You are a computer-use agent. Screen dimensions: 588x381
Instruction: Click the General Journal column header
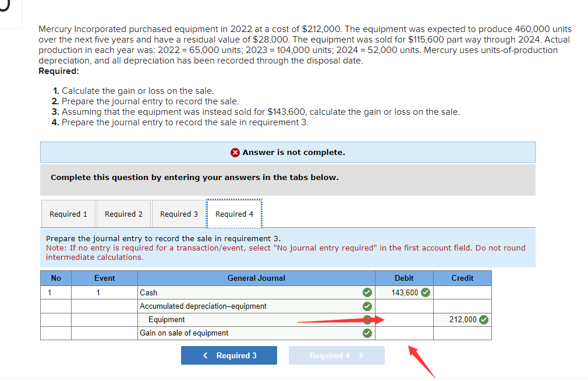click(x=256, y=278)
